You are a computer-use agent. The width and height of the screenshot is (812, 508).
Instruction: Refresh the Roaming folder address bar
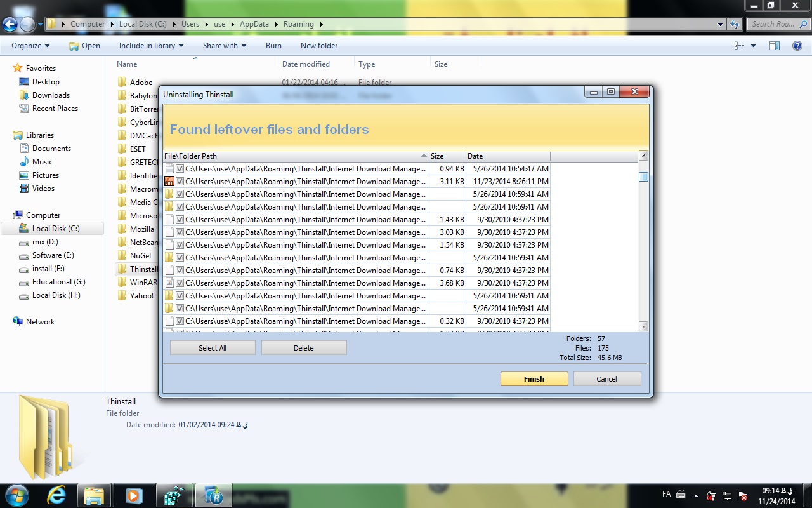pos(735,24)
